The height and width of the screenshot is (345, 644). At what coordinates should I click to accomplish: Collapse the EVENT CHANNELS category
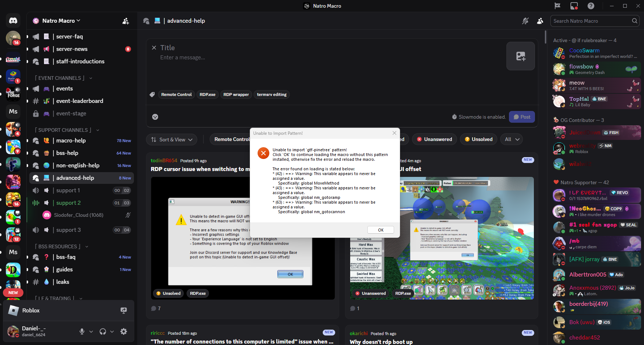click(63, 78)
